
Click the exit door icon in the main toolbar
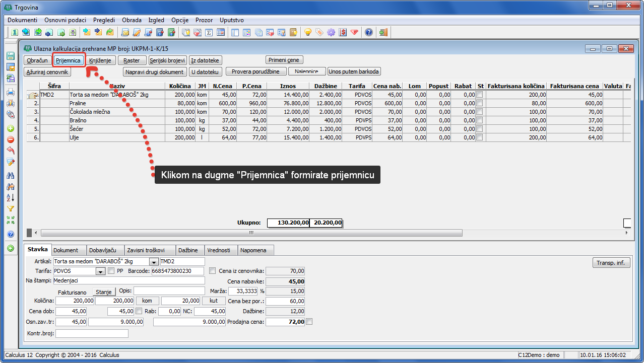(x=383, y=32)
